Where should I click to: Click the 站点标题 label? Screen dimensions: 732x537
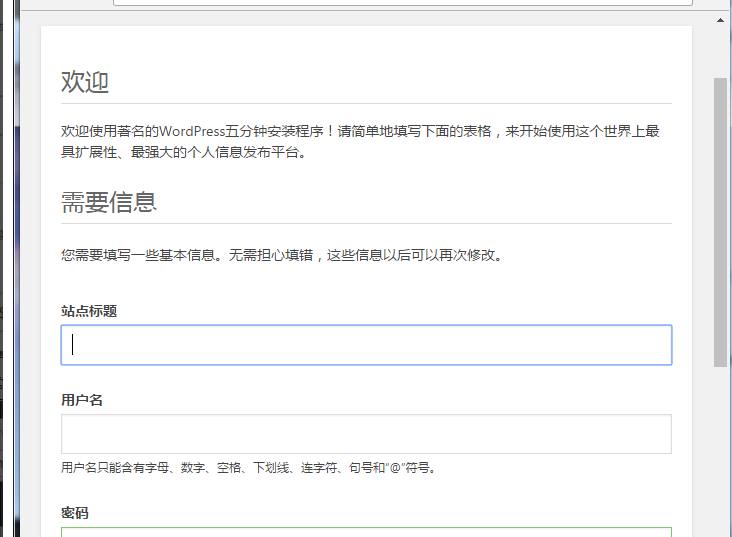(89, 311)
